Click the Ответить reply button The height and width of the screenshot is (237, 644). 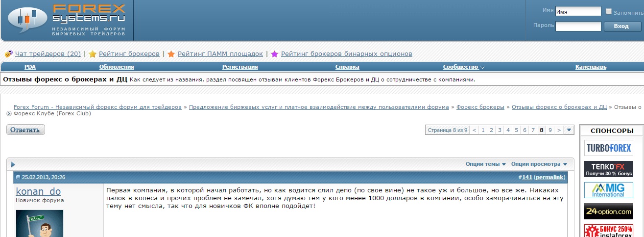click(26, 130)
